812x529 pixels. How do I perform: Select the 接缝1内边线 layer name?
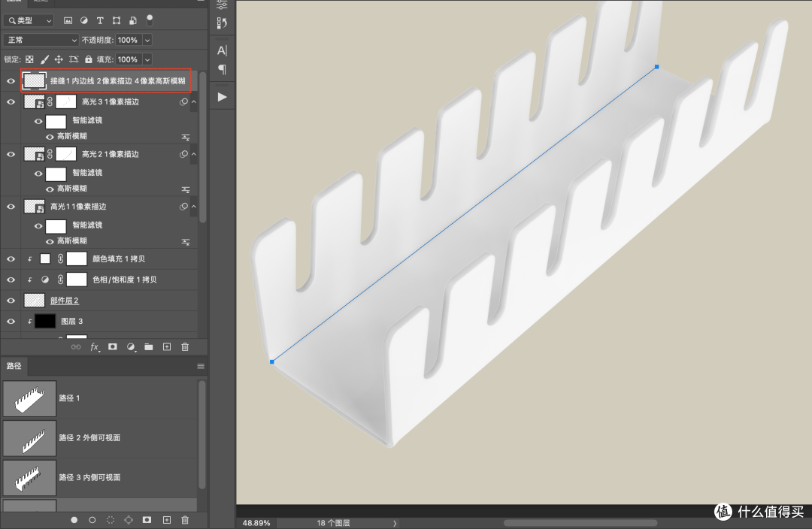point(117,80)
